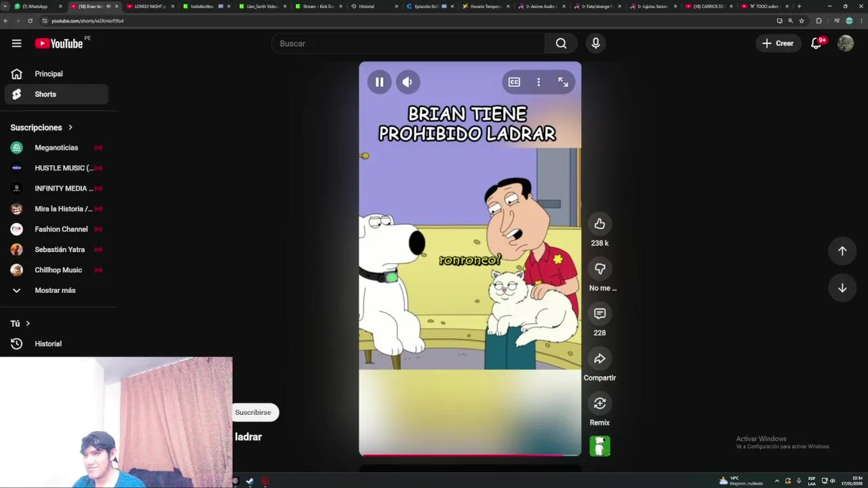This screenshot has height=488, width=868.
Task: Open the sound source thumbnail
Action: point(599,446)
